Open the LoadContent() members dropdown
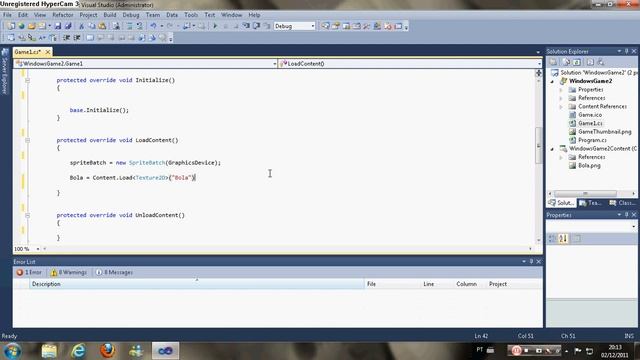 tap(539, 64)
